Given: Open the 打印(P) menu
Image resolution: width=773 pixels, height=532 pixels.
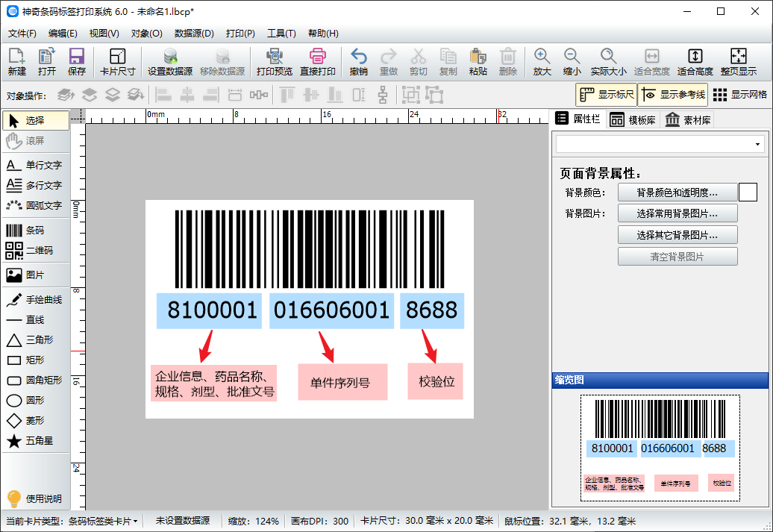Looking at the screenshot, I should [x=240, y=33].
